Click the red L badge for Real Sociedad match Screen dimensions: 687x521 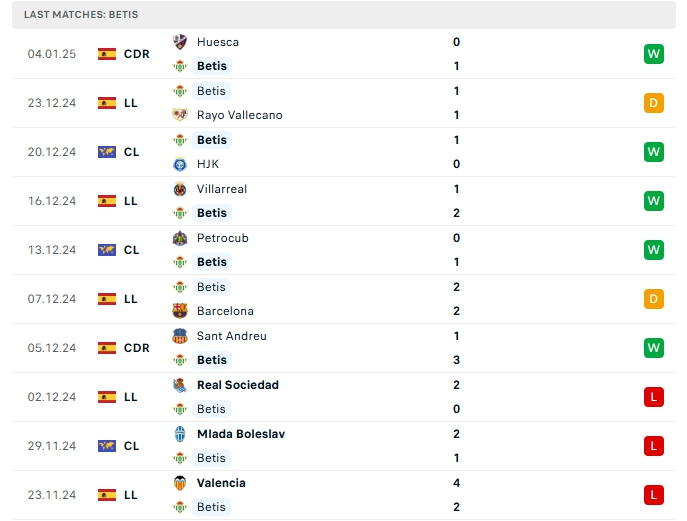coord(654,397)
